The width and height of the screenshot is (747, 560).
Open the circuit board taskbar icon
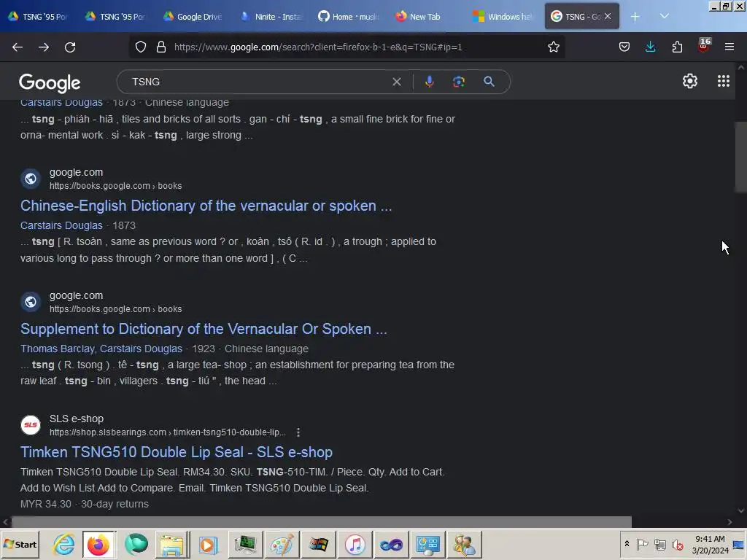point(245,545)
